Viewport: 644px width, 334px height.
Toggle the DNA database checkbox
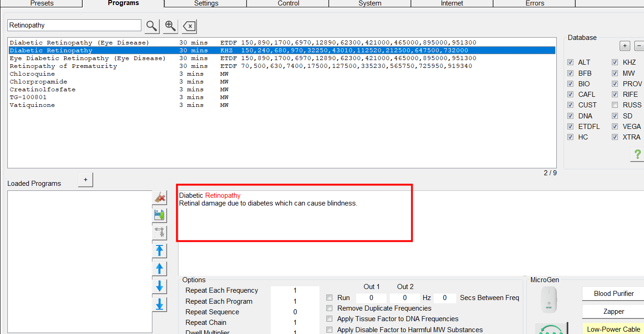571,116
